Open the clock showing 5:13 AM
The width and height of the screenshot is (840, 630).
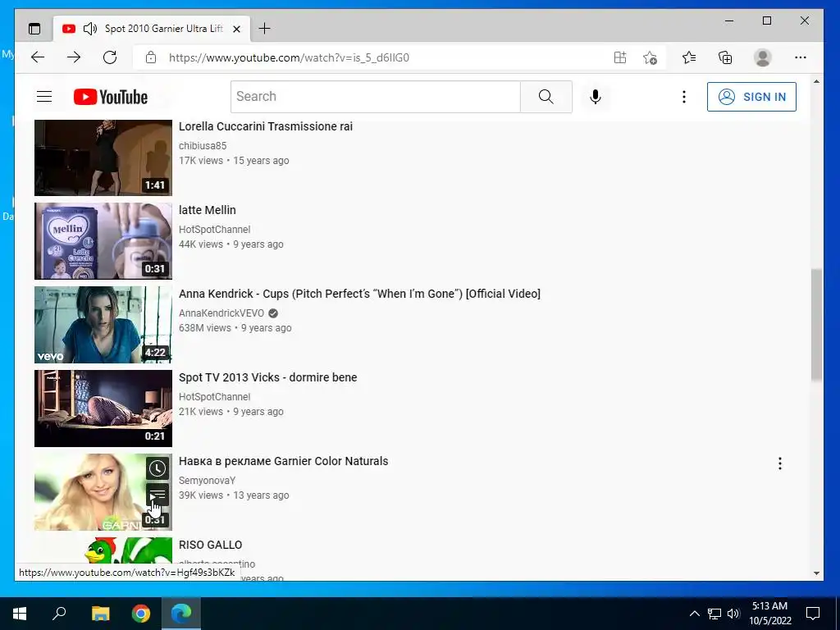tap(769, 614)
